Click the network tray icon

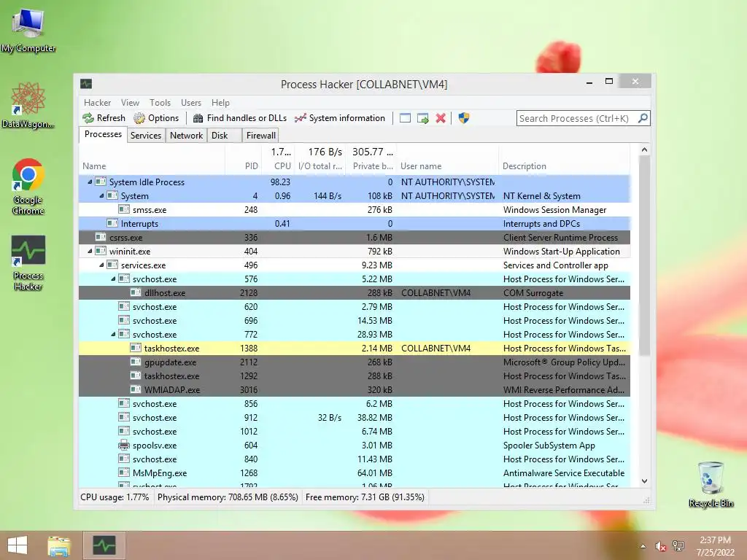click(678, 546)
